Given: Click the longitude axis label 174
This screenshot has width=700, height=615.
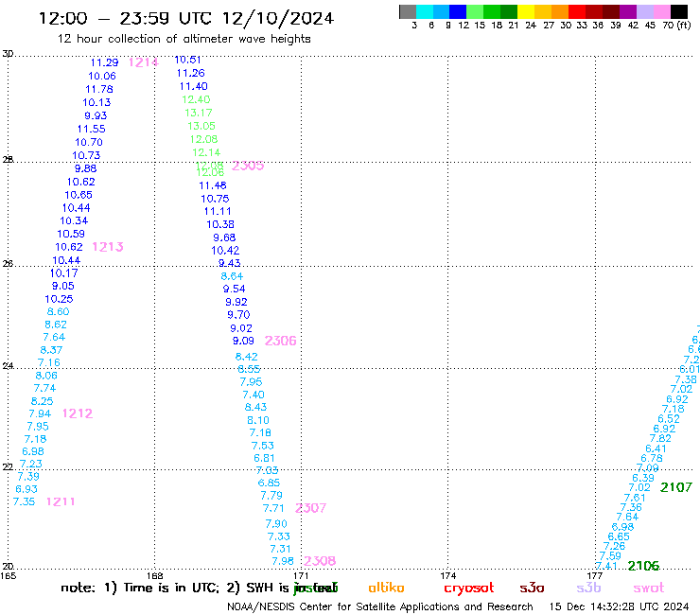Looking at the screenshot, I should point(447,575).
